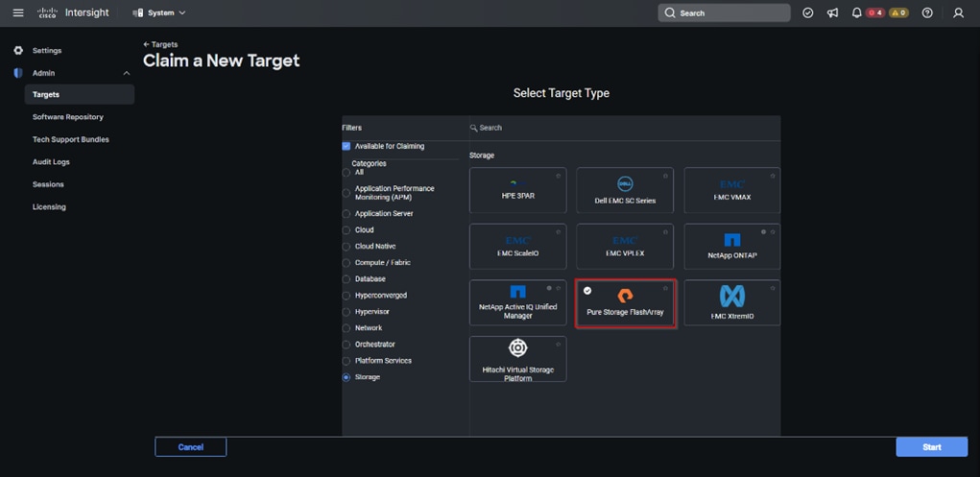This screenshot has width=980, height=477.
Task: Select the Hypervisor category radio button
Action: pyautogui.click(x=347, y=312)
